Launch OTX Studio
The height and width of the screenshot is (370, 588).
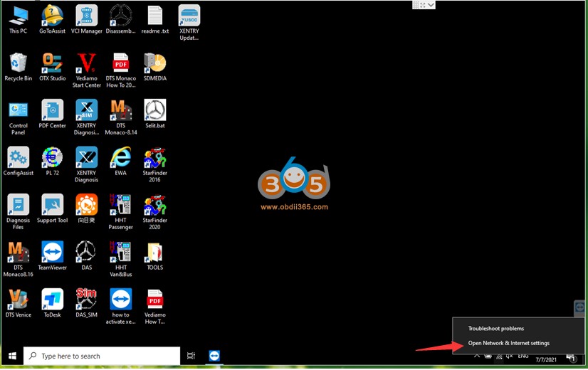[52, 68]
